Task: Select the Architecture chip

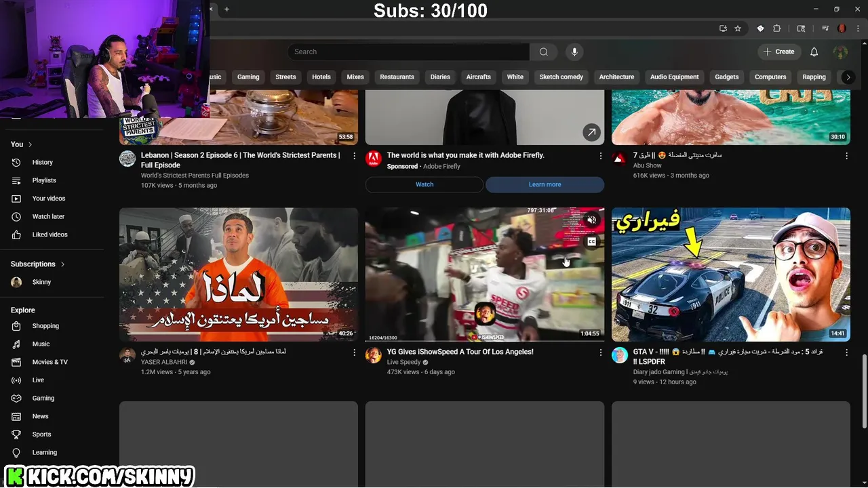Action: 616,77
